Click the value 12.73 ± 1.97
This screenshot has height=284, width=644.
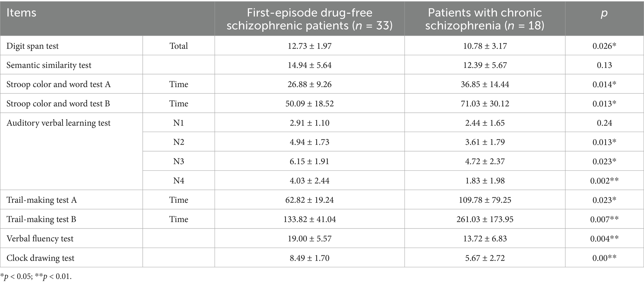pos(309,46)
